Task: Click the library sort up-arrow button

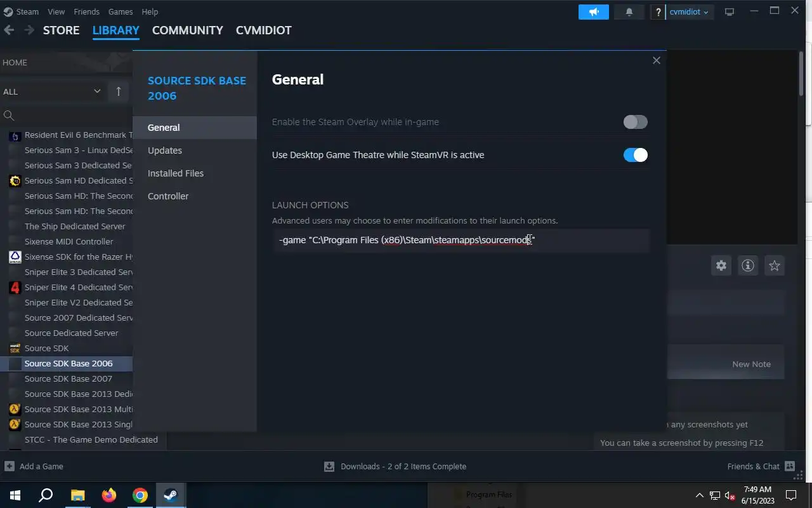Action: click(118, 91)
